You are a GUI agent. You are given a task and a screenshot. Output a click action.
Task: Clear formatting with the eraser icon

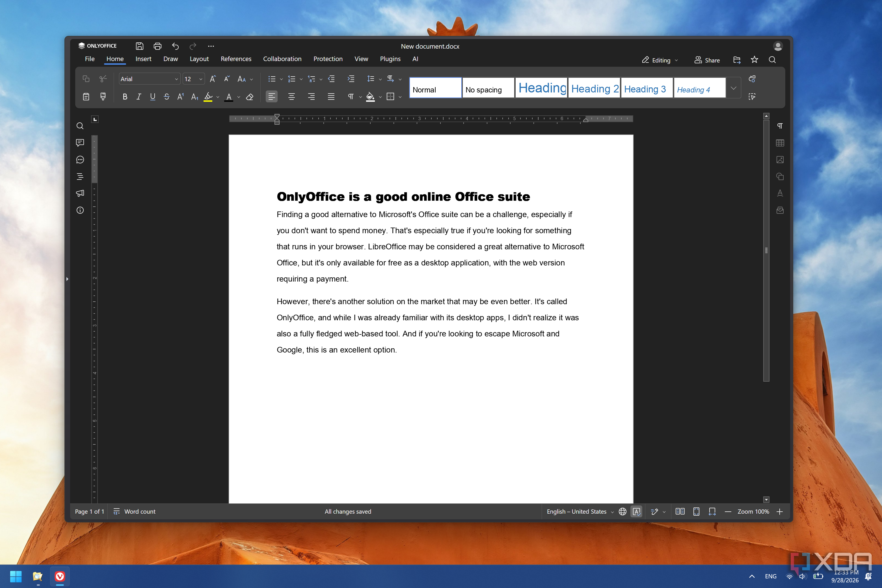tap(249, 97)
